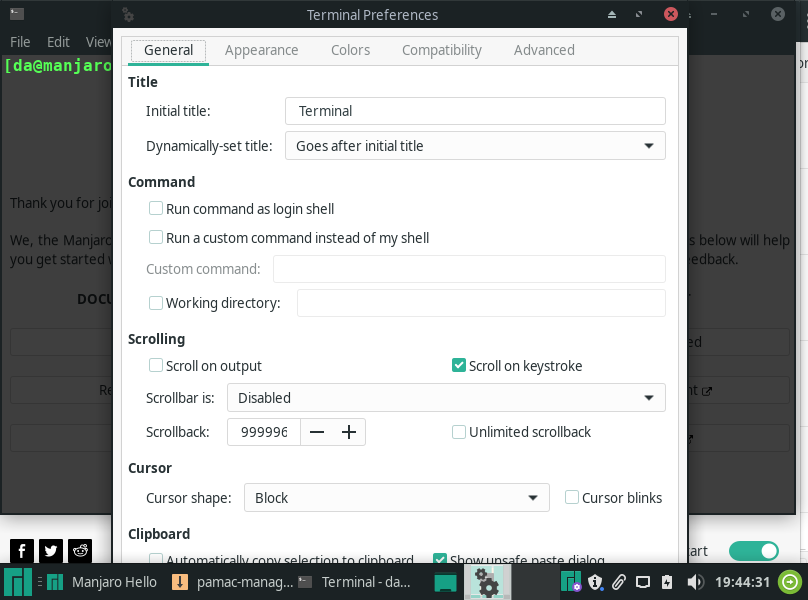This screenshot has width=808, height=600.
Task: Click the paperclip clipboard tray icon
Action: [x=619, y=582]
